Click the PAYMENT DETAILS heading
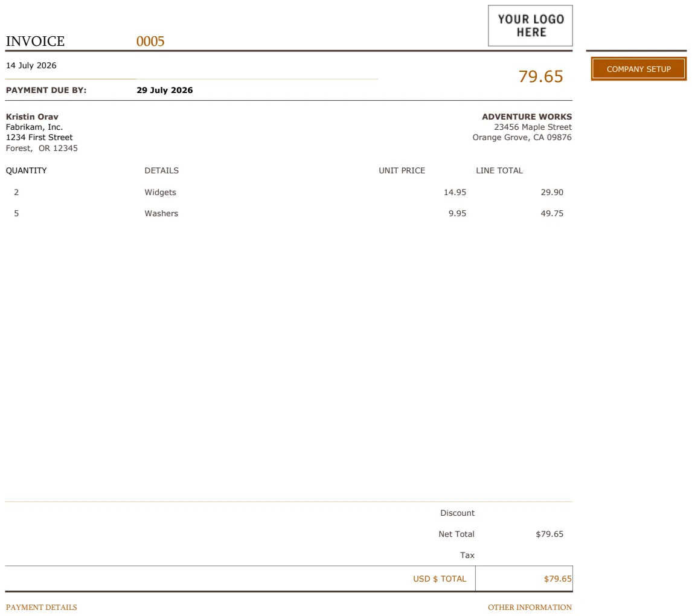 tap(42, 607)
